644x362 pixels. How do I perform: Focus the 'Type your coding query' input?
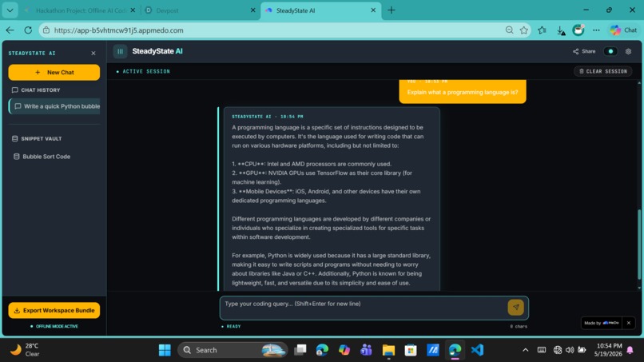tap(364, 308)
